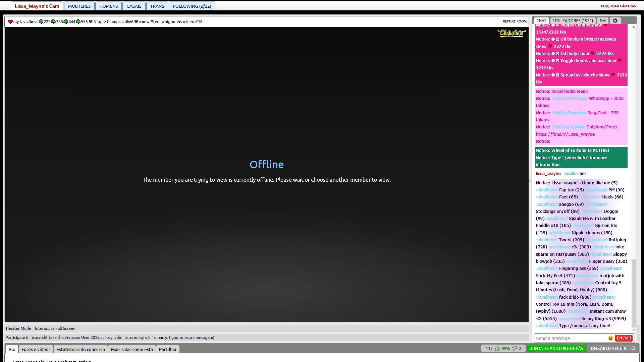Unfollow with DEIXAR DE SEGUIR

(608, 349)
